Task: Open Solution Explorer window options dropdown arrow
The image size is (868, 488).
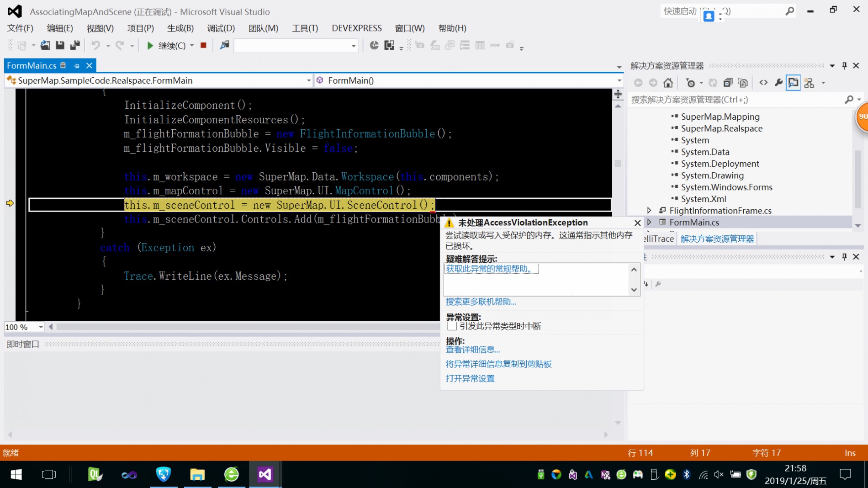Action: (x=832, y=66)
